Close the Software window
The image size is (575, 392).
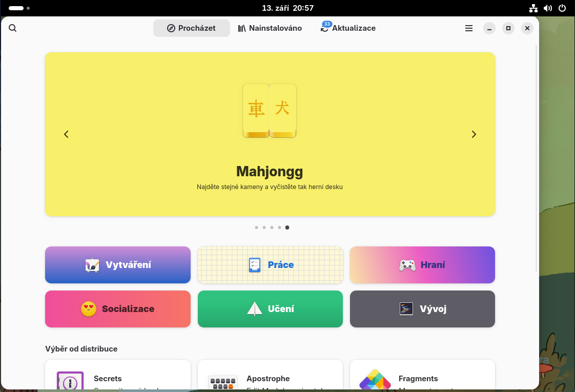click(x=527, y=28)
